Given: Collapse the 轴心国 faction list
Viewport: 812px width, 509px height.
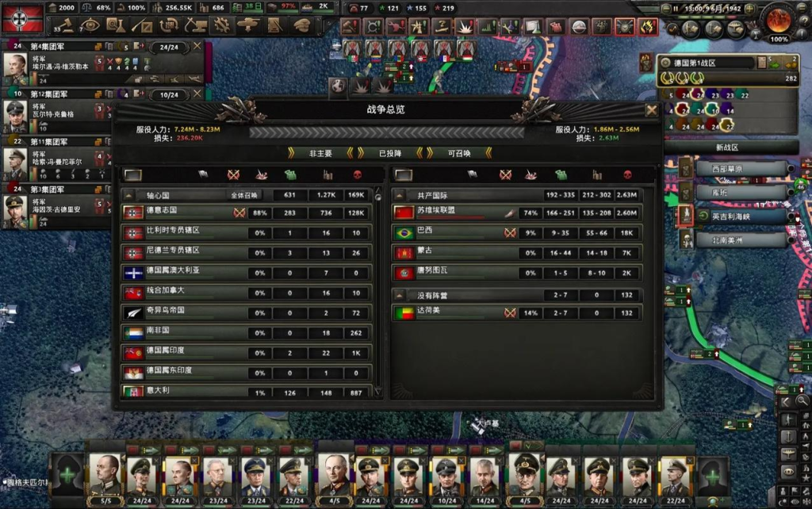Looking at the screenshot, I should pos(128,195).
